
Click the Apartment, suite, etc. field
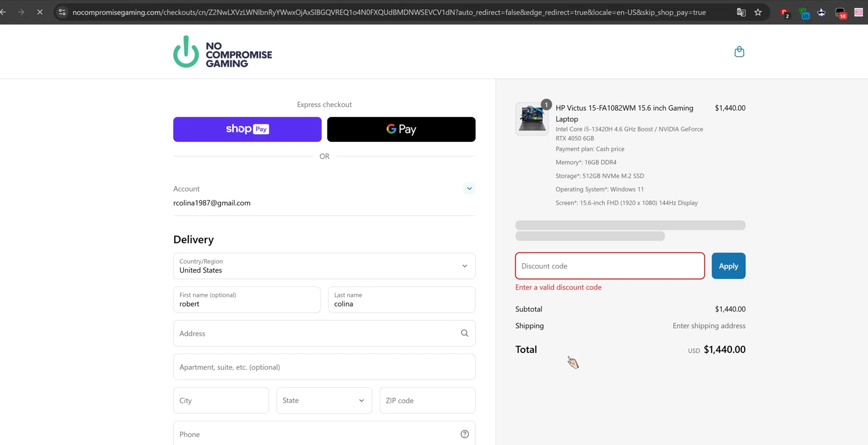pos(324,367)
